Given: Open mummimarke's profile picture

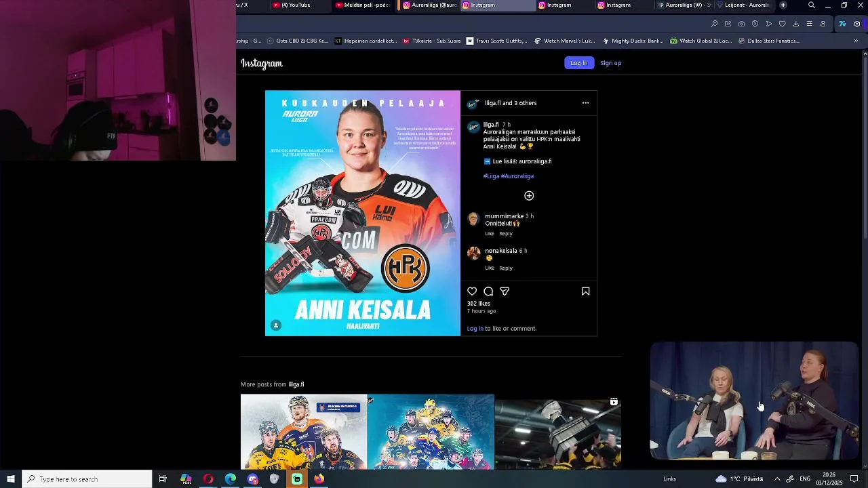Looking at the screenshot, I should [473, 219].
